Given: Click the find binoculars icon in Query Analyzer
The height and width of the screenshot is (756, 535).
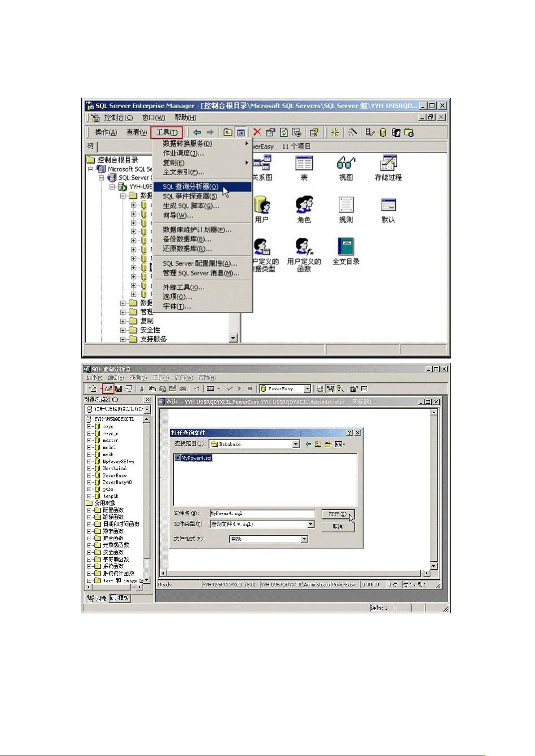Looking at the screenshot, I should (x=183, y=389).
